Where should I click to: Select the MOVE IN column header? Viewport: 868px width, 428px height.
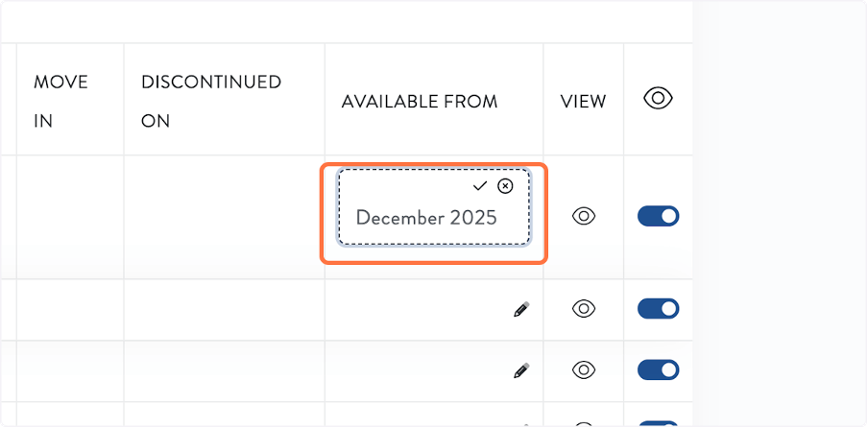[60, 101]
